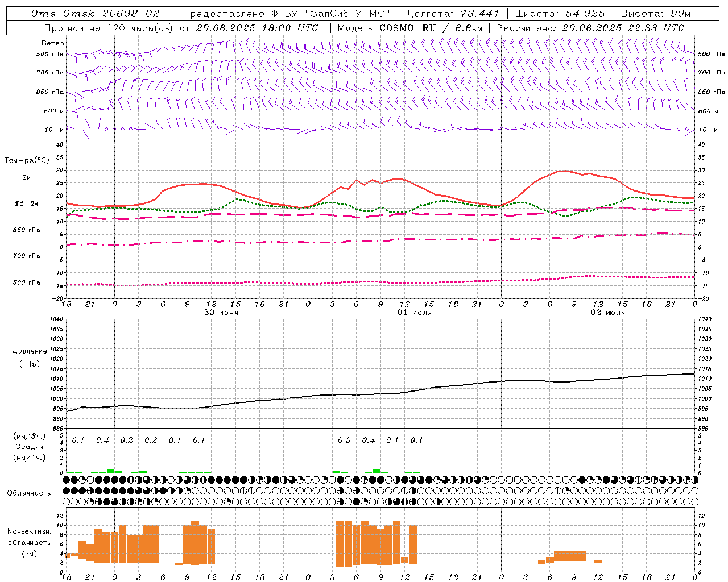Select the left 10 м wind level label
This screenshot has width=728, height=582.
coord(55,130)
